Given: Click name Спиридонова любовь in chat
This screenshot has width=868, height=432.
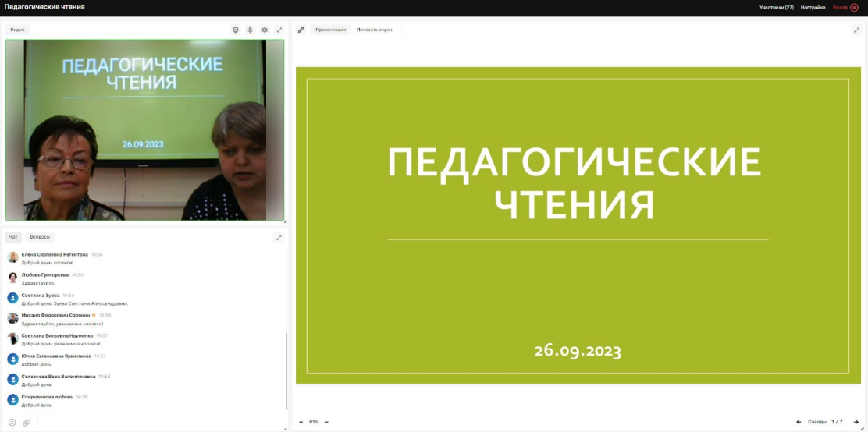Looking at the screenshot, I should 47,397.
